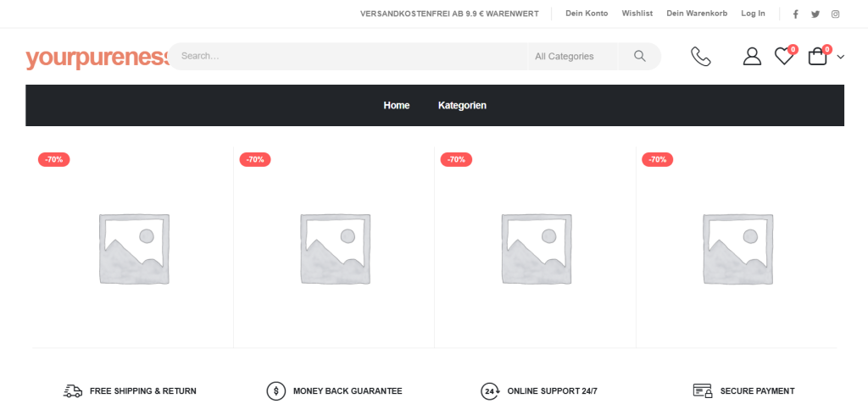Click the phone contact icon
This screenshot has height=415, width=868.
(x=701, y=57)
